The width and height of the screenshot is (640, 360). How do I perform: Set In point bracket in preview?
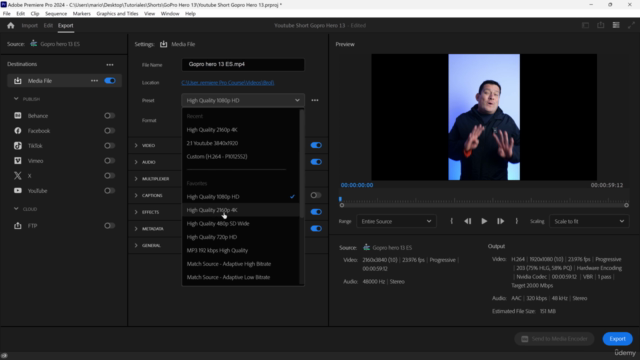(x=451, y=221)
